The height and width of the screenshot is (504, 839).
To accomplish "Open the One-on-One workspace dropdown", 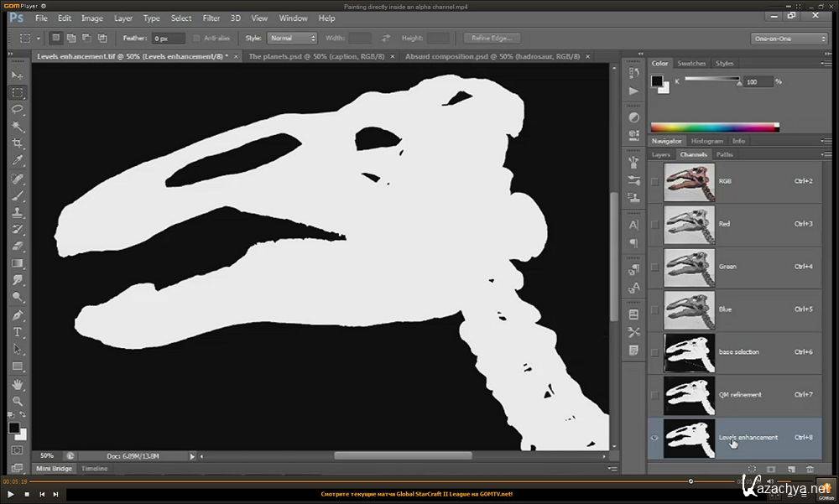I will point(789,38).
